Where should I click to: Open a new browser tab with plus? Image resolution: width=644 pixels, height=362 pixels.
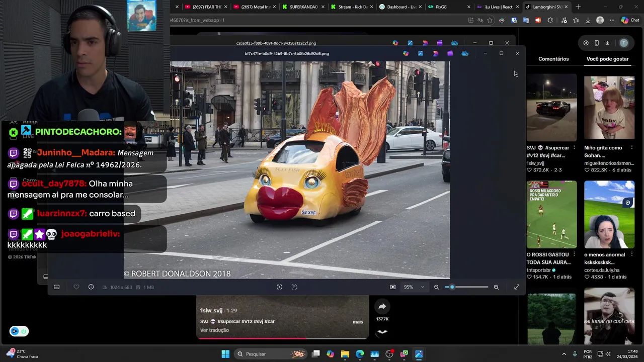pyautogui.click(x=578, y=7)
